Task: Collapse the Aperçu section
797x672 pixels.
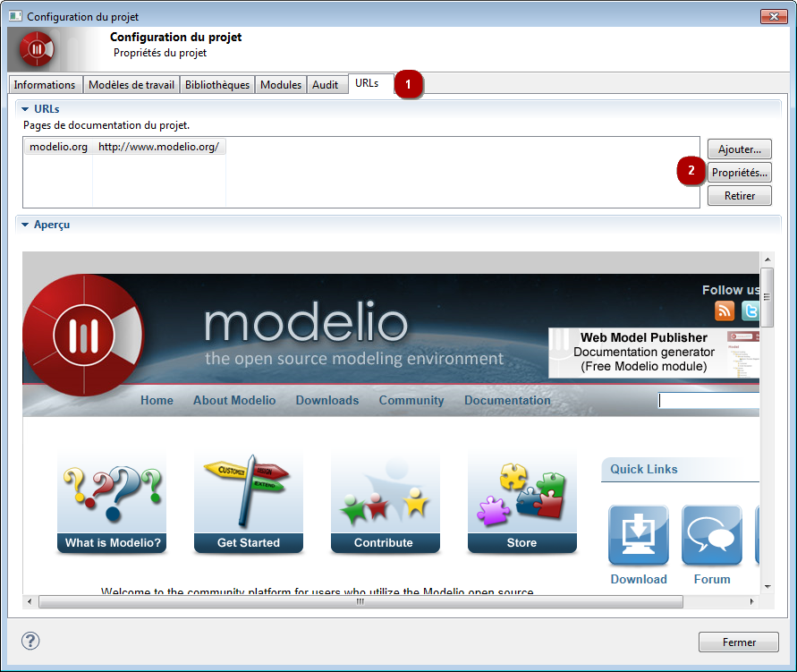Action: click(25, 225)
